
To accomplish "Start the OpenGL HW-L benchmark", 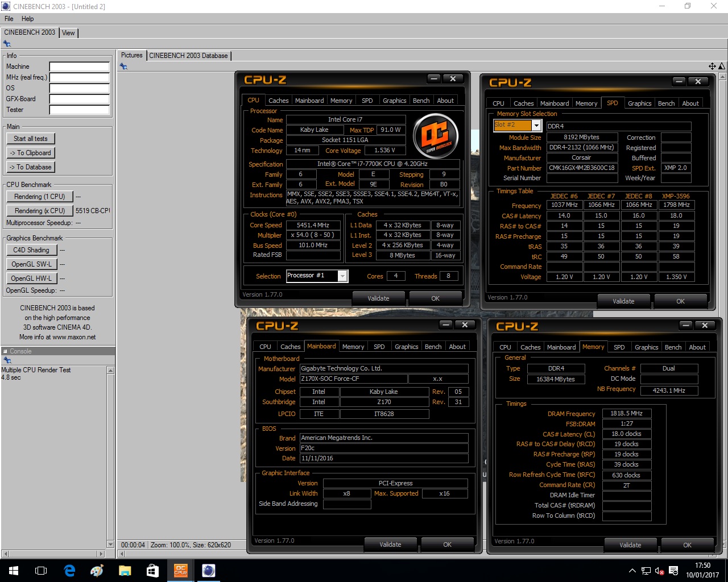I will 31,278.
